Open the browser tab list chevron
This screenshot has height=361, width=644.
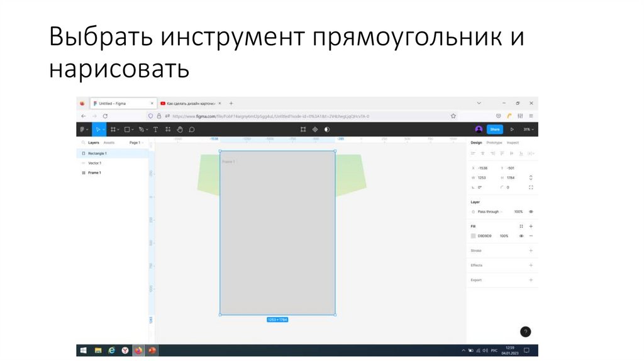(479, 103)
